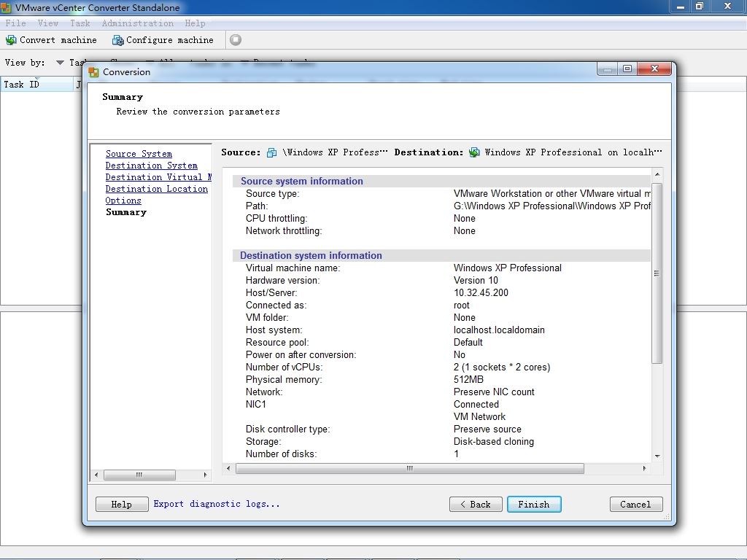This screenshot has height=560, width=747.
Task: Click the Back button
Action: 476,505
